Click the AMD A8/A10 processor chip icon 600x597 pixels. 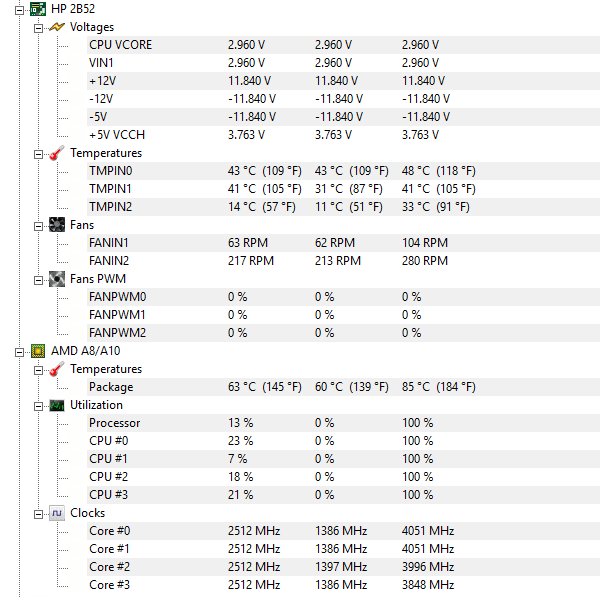[x=38, y=351]
